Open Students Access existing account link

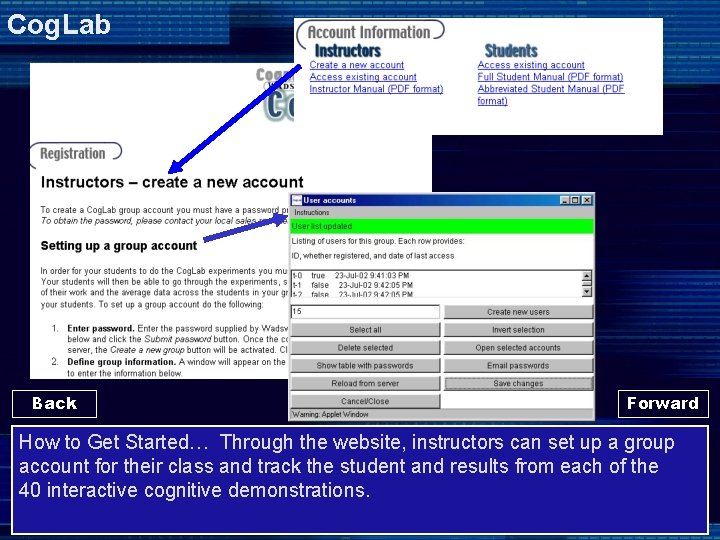pos(531,65)
